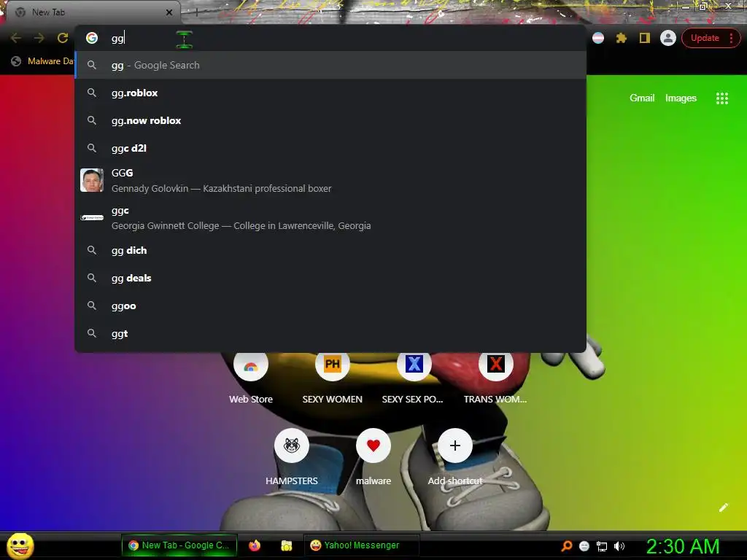
Task: Open the Extensions puzzle icon
Action: coord(622,38)
